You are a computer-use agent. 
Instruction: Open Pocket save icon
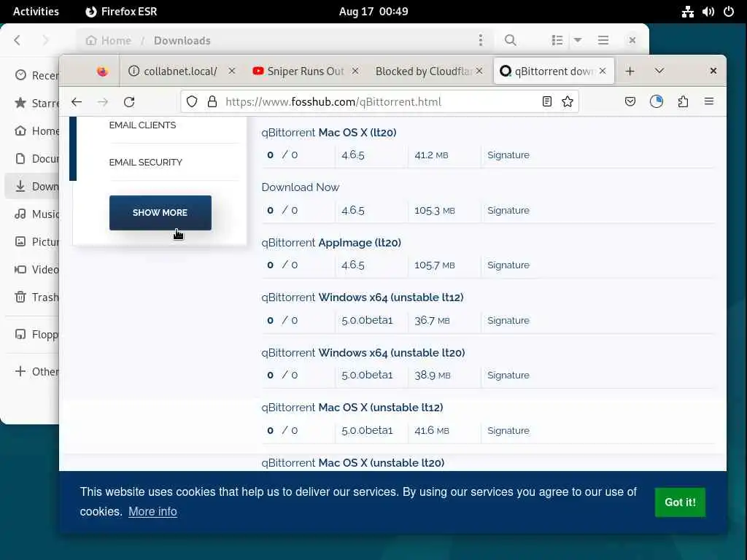click(x=630, y=101)
